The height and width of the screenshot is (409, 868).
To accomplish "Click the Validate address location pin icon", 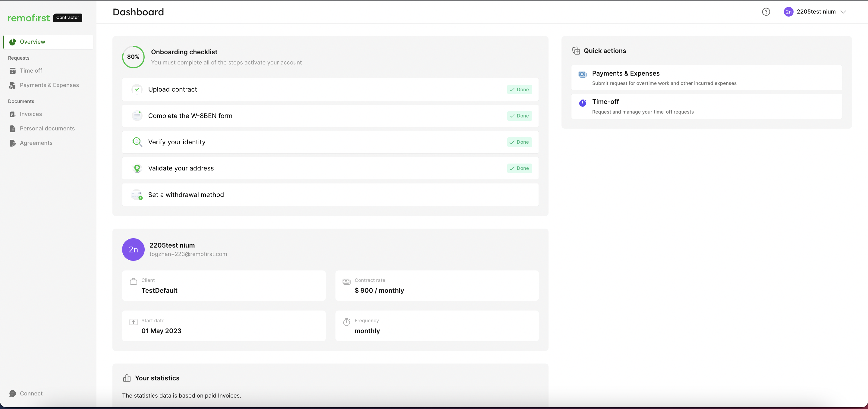I will (x=137, y=168).
